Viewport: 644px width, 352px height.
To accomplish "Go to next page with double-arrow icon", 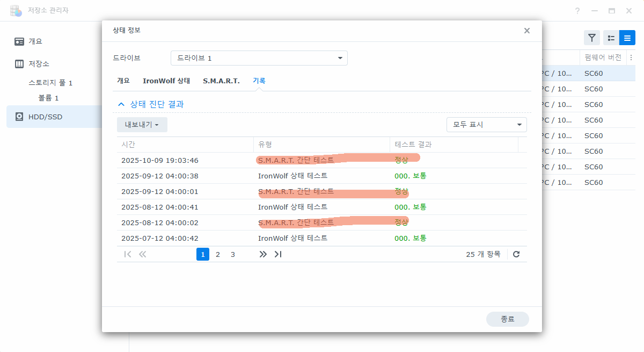I will point(263,254).
